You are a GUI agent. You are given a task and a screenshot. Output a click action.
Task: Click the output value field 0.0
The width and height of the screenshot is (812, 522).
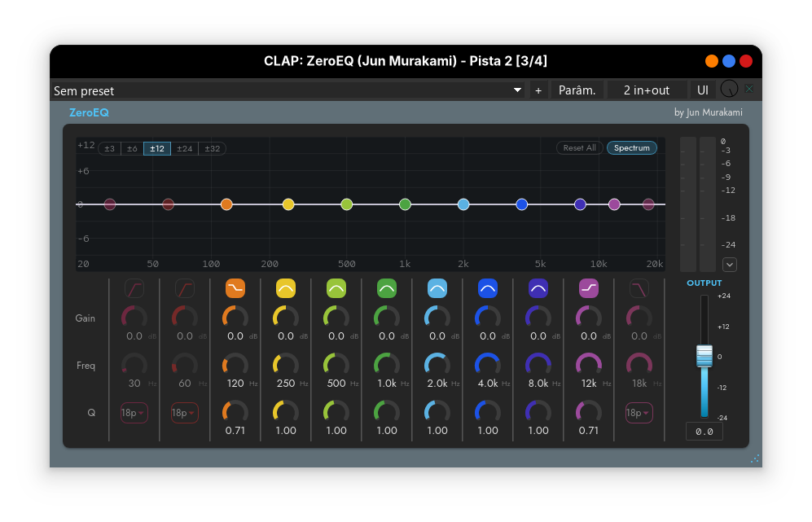click(704, 432)
